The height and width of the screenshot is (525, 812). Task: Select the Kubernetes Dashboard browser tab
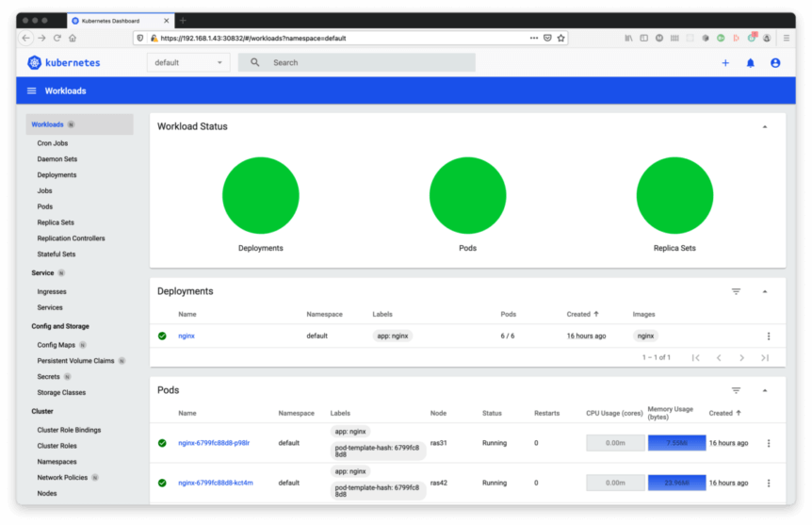click(x=121, y=21)
